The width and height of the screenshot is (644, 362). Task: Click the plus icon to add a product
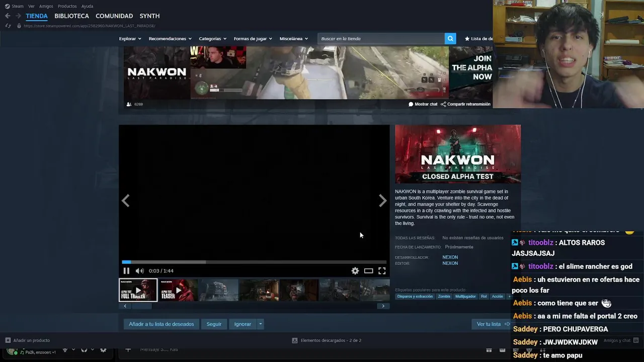tap(8, 340)
